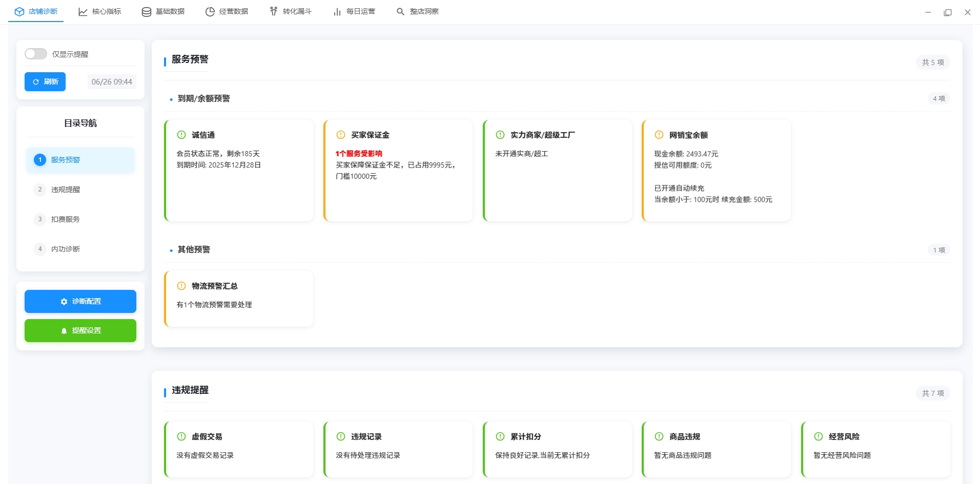Enable the 仅显示提醒 switch
Viewport: 980px width, 484px height.
click(36, 53)
